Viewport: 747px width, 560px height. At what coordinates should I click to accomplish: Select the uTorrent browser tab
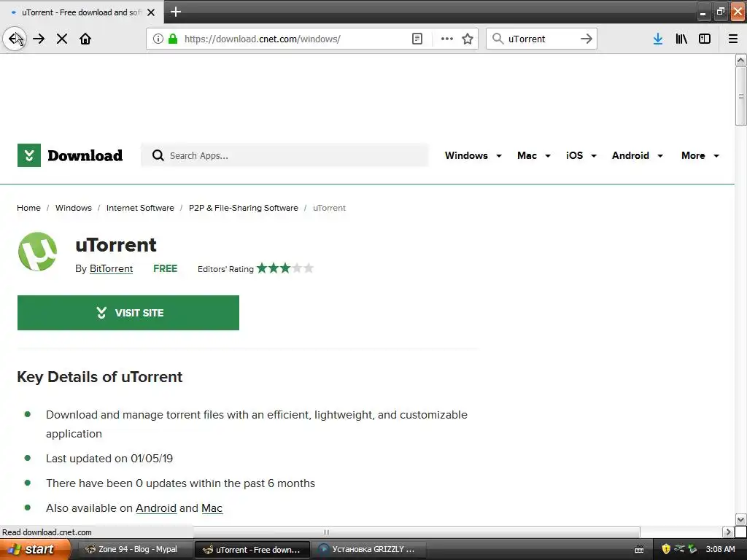click(82, 12)
